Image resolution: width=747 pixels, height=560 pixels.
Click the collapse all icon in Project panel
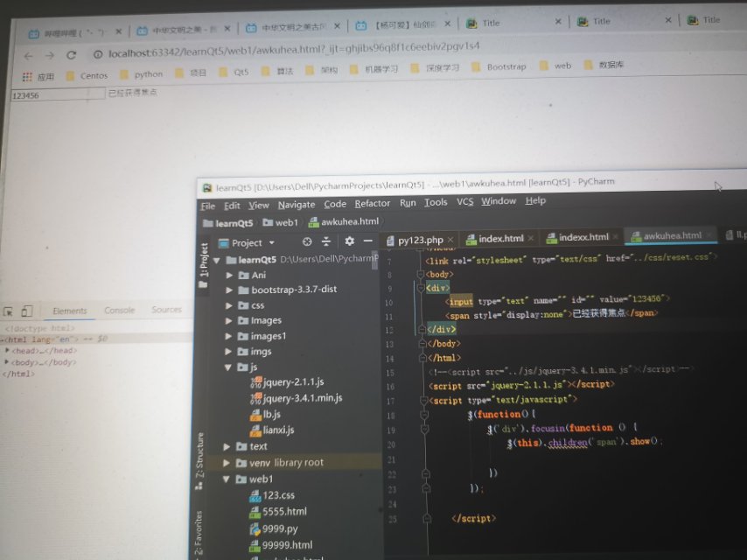tap(326, 241)
